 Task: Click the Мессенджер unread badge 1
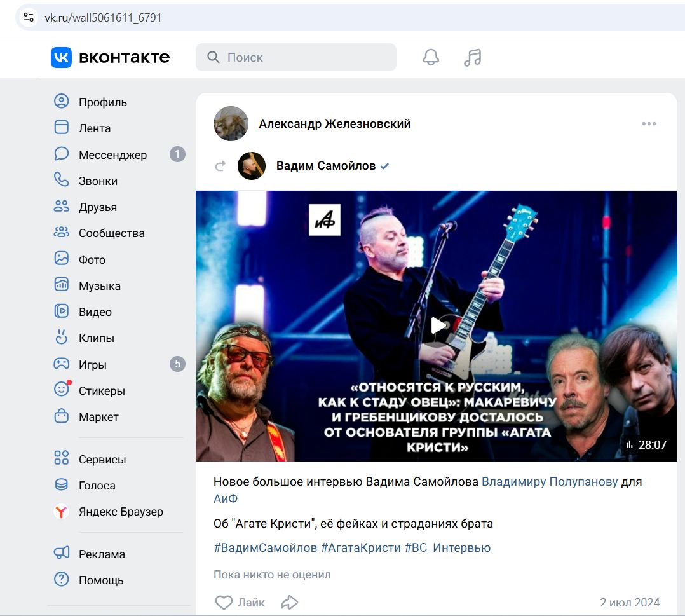[x=177, y=154]
